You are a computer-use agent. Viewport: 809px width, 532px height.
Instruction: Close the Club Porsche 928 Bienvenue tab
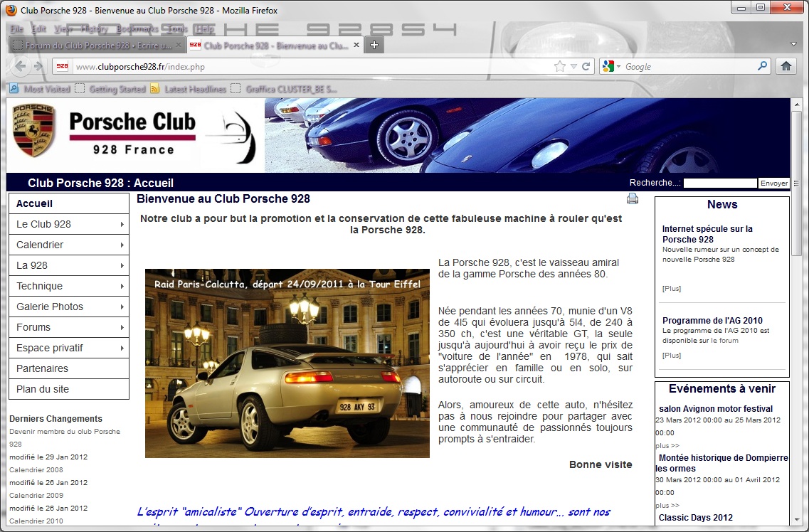pyautogui.click(x=356, y=45)
